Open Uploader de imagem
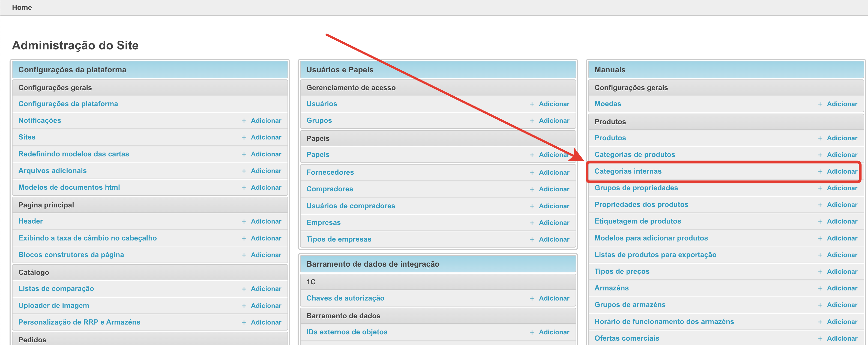The image size is (868, 345). coord(54,305)
